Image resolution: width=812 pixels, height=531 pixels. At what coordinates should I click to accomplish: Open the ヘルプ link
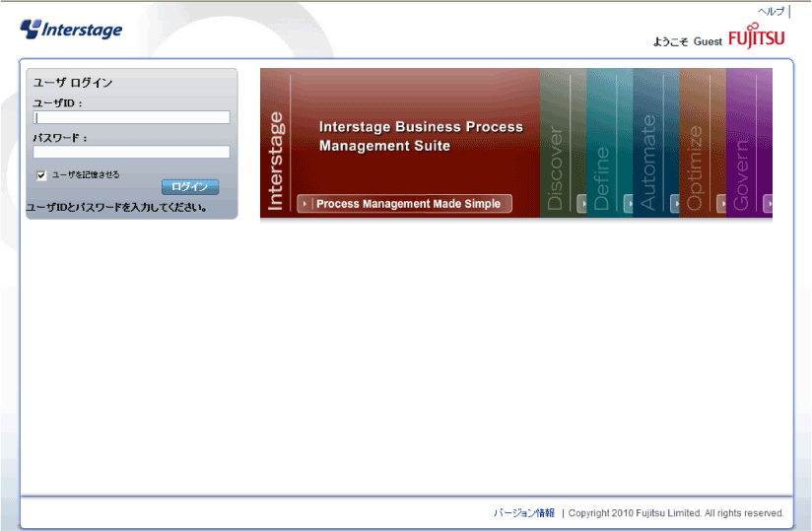click(771, 12)
